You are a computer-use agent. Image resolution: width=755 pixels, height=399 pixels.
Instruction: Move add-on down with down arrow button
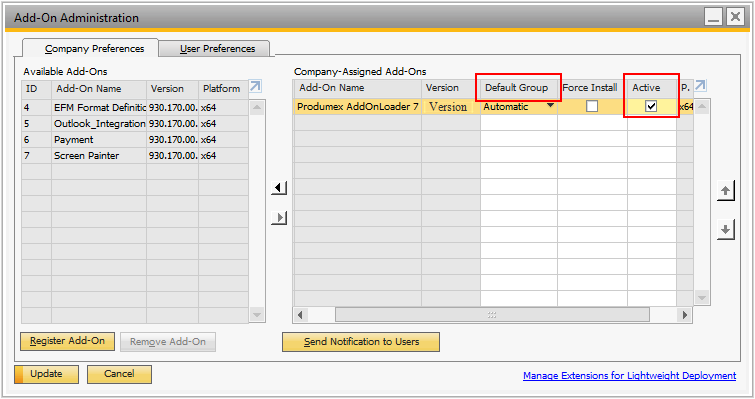726,230
